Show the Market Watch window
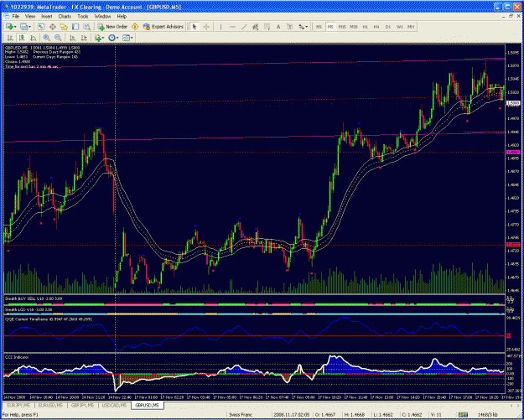The height and width of the screenshot is (420, 524). (41, 27)
